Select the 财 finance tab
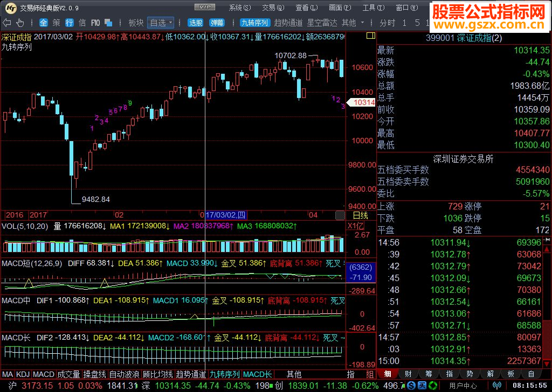This screenshot has width=552, height=392. point(408,374)
